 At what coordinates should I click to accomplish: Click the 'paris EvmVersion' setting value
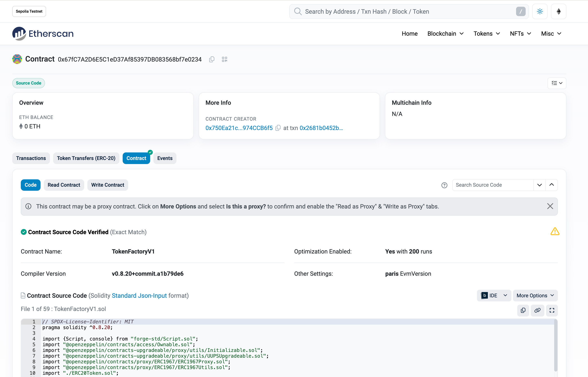point(408,274)
